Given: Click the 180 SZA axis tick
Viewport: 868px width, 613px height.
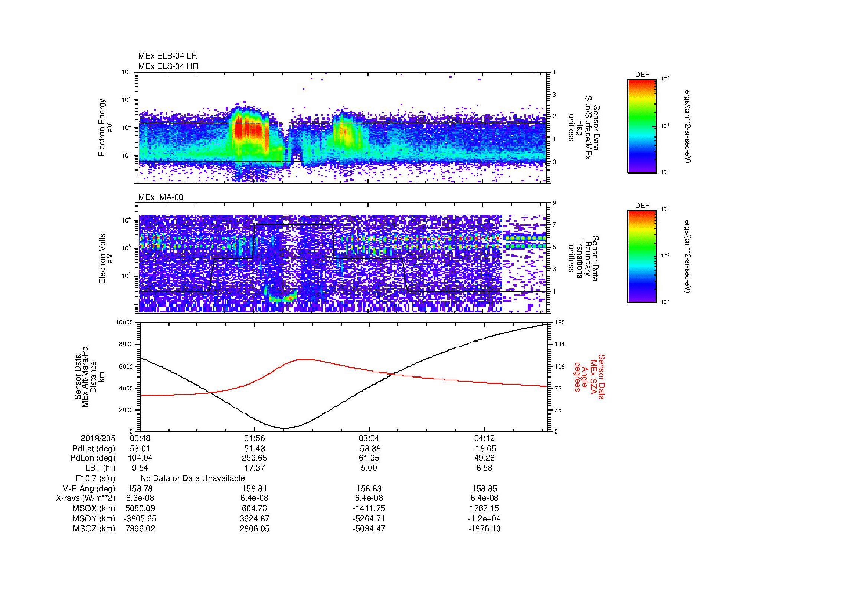Looking at the screenshot, I should click(x=560, y=323).
